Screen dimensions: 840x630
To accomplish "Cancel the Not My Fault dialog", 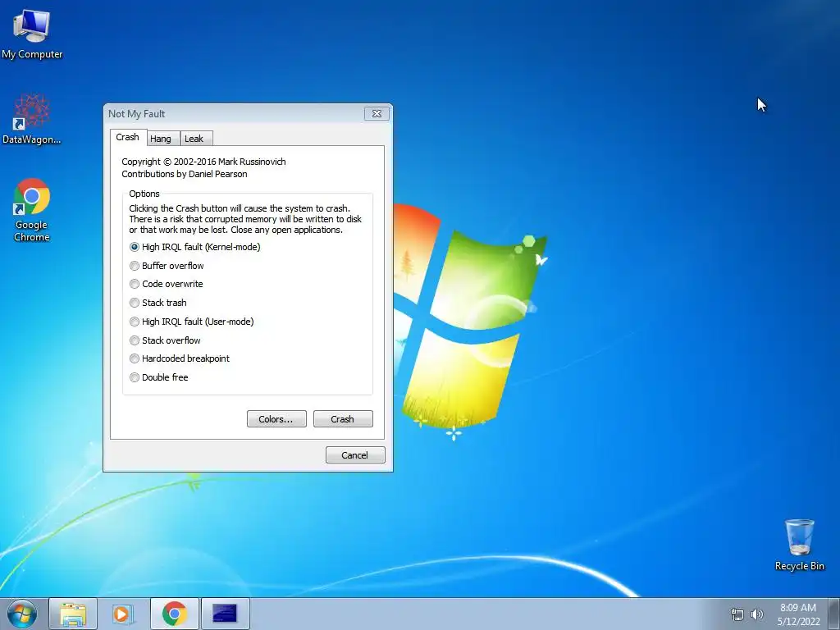I will pos(355,454).
